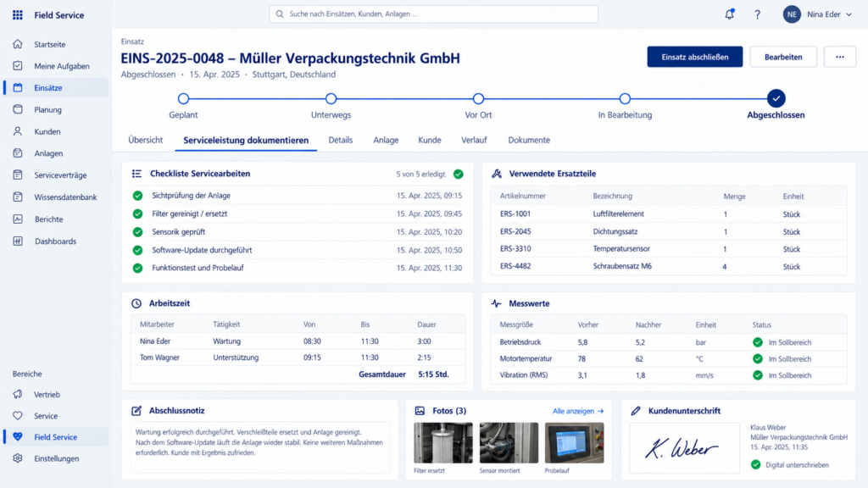Open the Probelauf photo thumbnail

click(574, 442)
